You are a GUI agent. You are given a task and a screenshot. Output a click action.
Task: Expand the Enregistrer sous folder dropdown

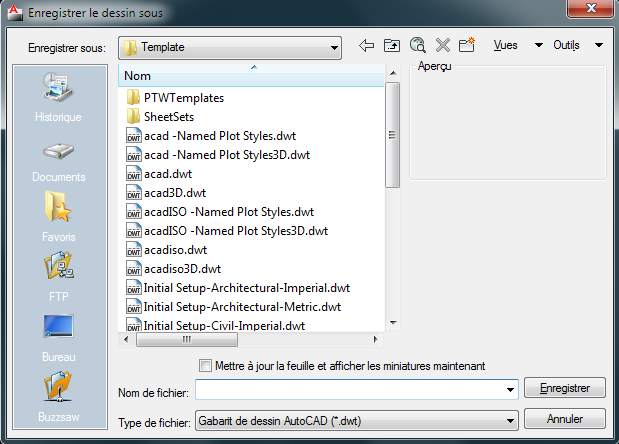pos(334,48)
